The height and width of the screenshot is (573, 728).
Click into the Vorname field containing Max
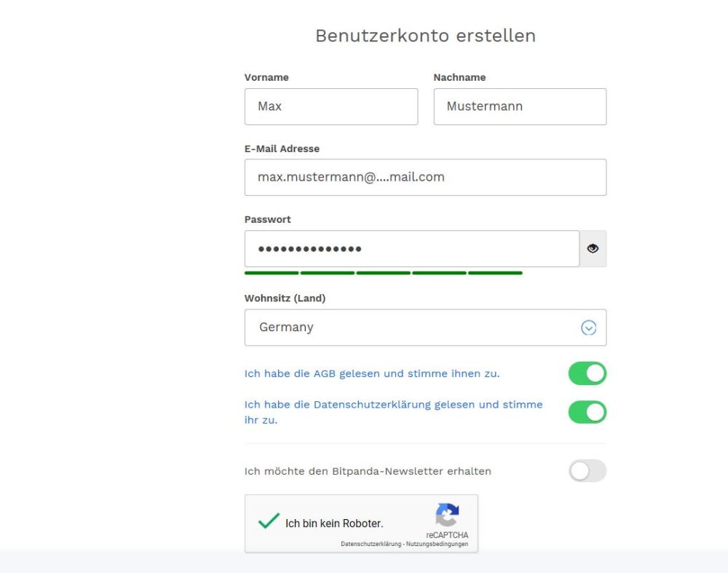[331, 106]
